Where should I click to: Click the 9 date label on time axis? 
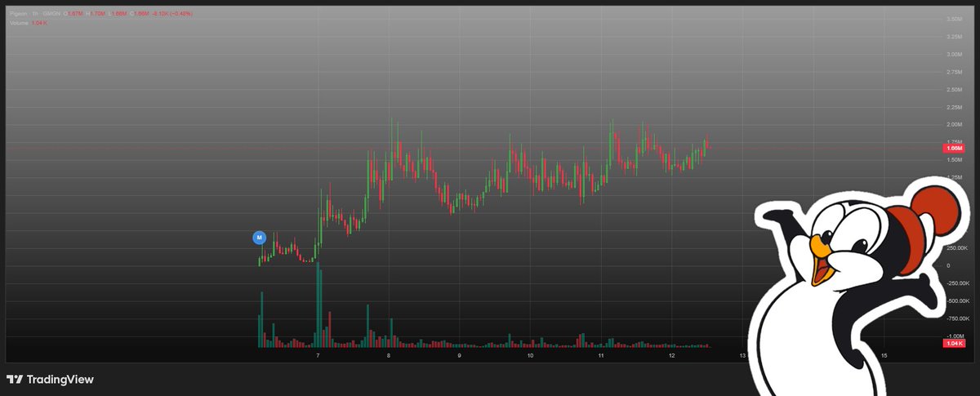coord(459,356)
